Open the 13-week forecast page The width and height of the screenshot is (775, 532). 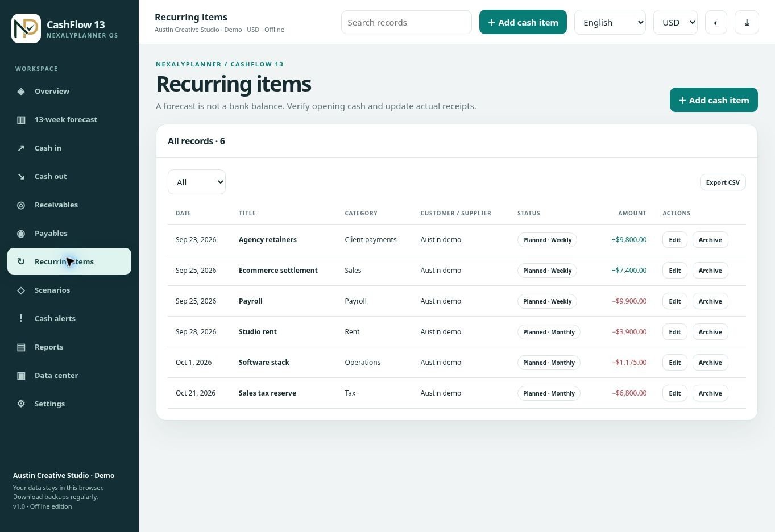click(x=69, y=119)
